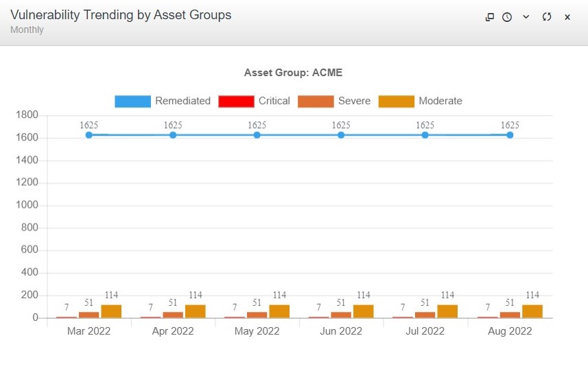Select the Severe bar for Apr 2022
The width and height of the screenshot is (588, 384).
pos(173,315)
